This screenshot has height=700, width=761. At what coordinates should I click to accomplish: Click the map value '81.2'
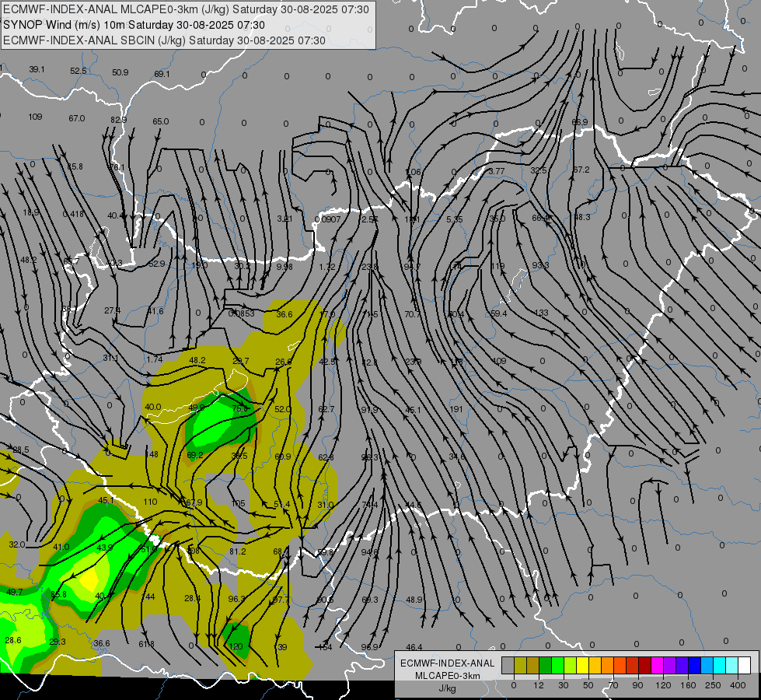(237, 551)
